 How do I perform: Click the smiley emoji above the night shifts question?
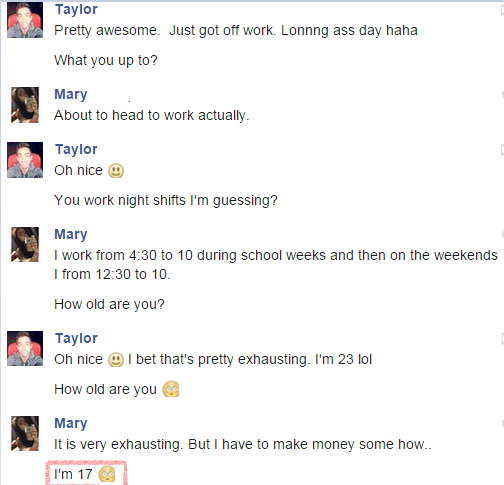(116, 171)
